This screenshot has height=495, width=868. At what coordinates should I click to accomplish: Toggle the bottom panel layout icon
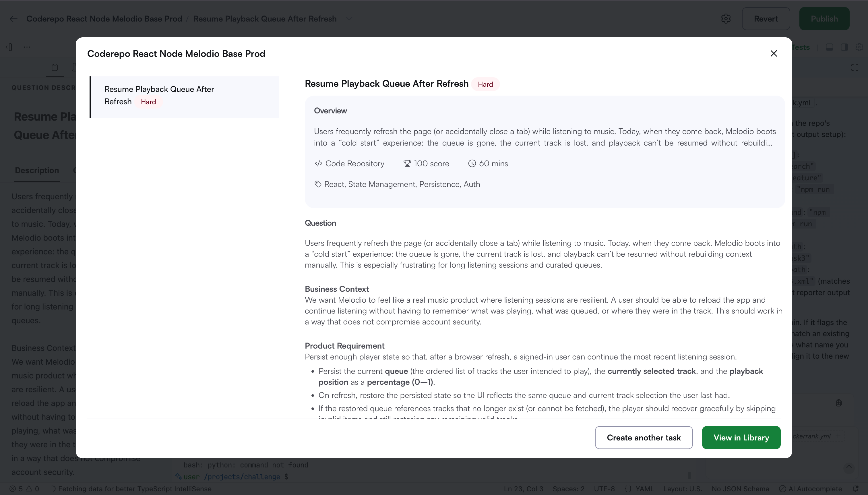[829, 47]
